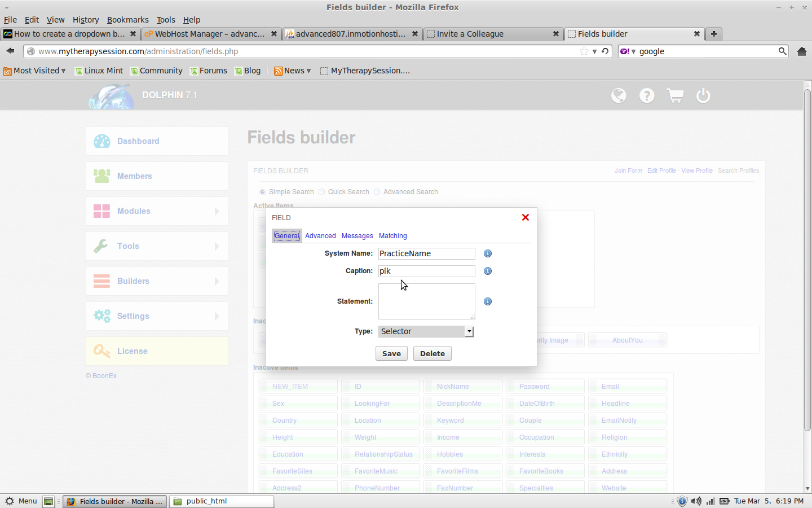812x508 pixels.
Task: Open the Type selector dropdown
Action: (x=426, y=331)
